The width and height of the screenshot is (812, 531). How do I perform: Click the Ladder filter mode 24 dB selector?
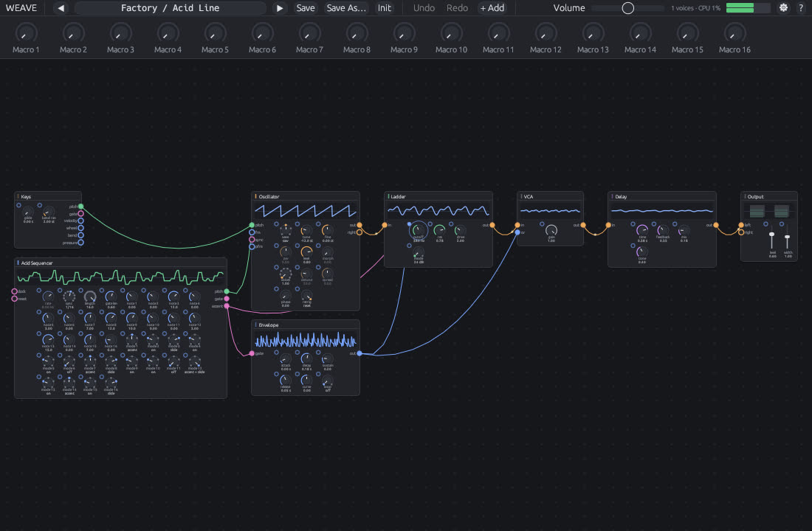(x=419, y=252)
